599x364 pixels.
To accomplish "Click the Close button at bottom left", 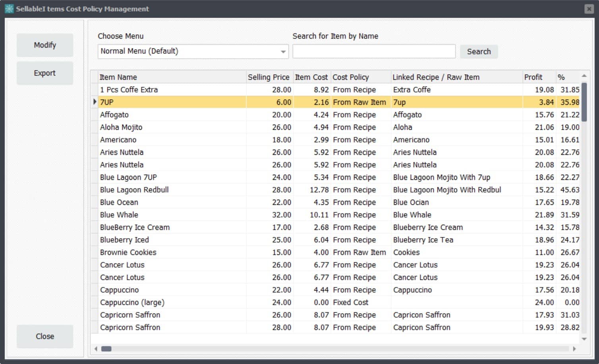I will coord(44,336).
